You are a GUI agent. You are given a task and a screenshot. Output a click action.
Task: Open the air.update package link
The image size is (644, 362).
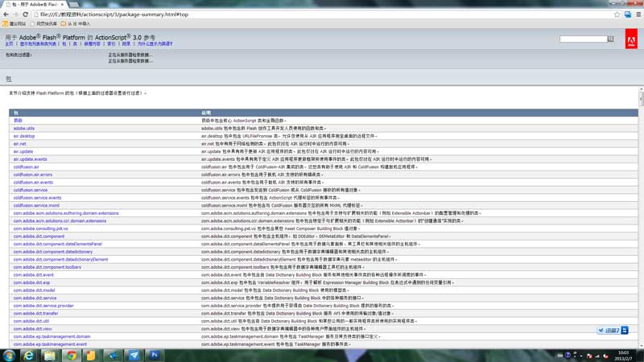point(23,151)
